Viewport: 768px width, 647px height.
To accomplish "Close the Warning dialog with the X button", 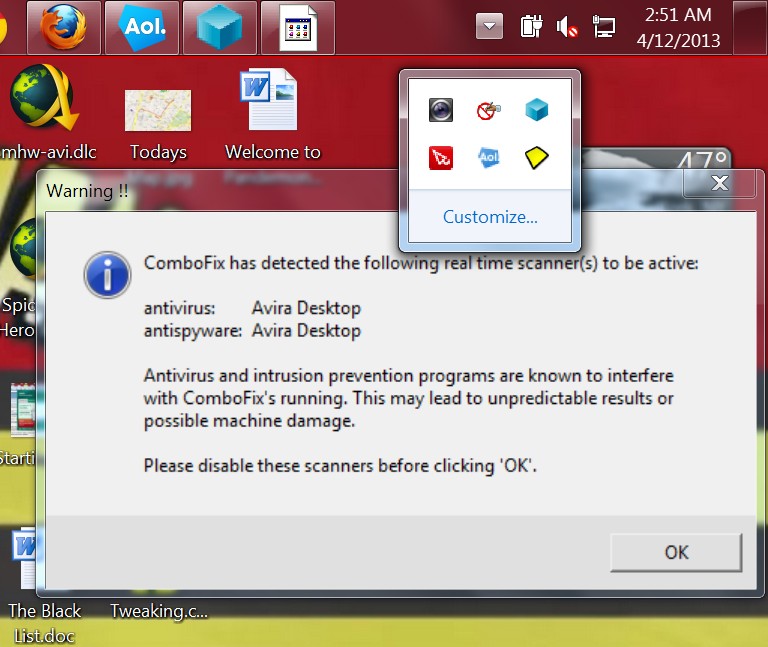I will click(x=720, y=183).
